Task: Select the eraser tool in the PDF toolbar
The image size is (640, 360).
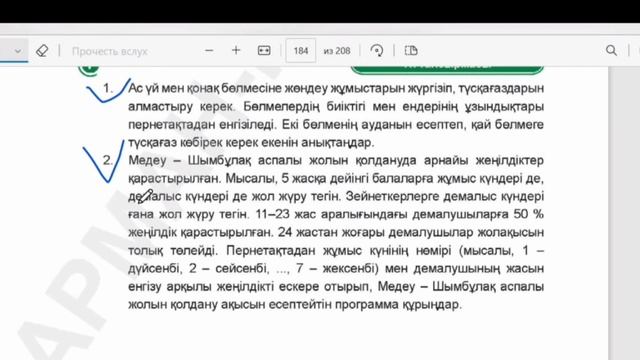Action: pos(42,51)
